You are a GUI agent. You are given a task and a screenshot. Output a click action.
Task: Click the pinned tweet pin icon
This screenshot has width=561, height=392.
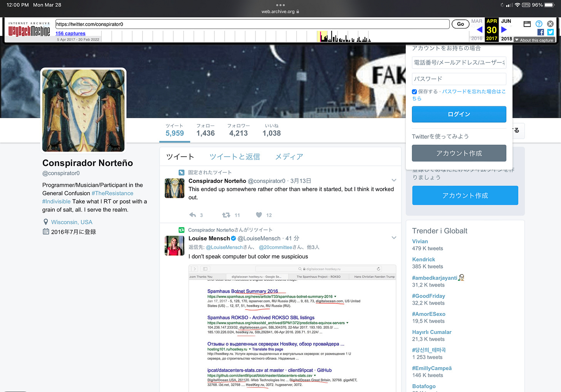[x=181, y=173]
